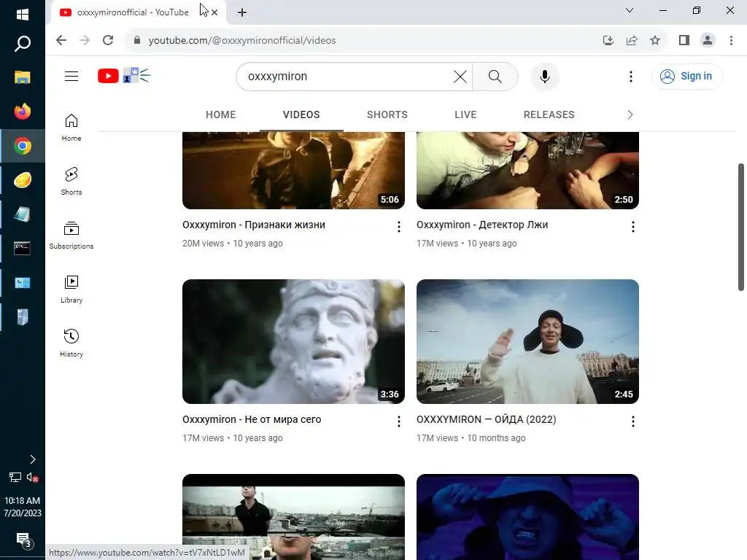Viewport: 747px width, 560px height.
Task: Open the notification center icon
Action: click(24, 540)
